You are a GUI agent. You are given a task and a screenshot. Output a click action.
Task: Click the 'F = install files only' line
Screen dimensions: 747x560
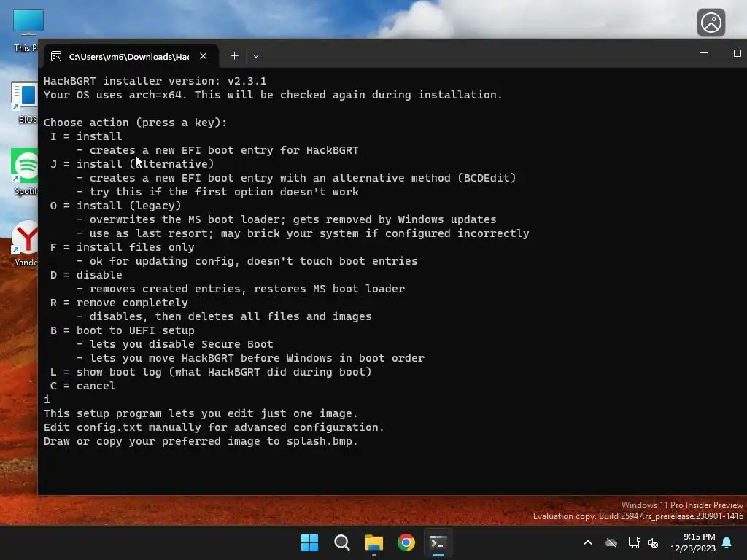pyautogui.click(x=123, y=247)
